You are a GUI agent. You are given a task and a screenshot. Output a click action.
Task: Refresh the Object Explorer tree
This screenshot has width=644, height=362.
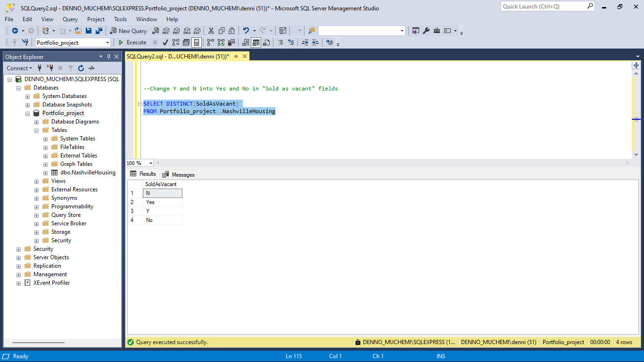tap(81, 68)
